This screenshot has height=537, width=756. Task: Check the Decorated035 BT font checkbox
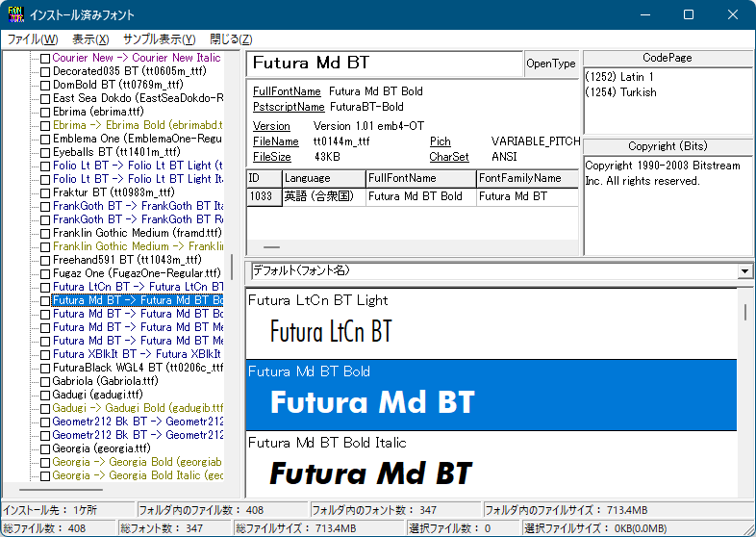(x=44, y=71)
